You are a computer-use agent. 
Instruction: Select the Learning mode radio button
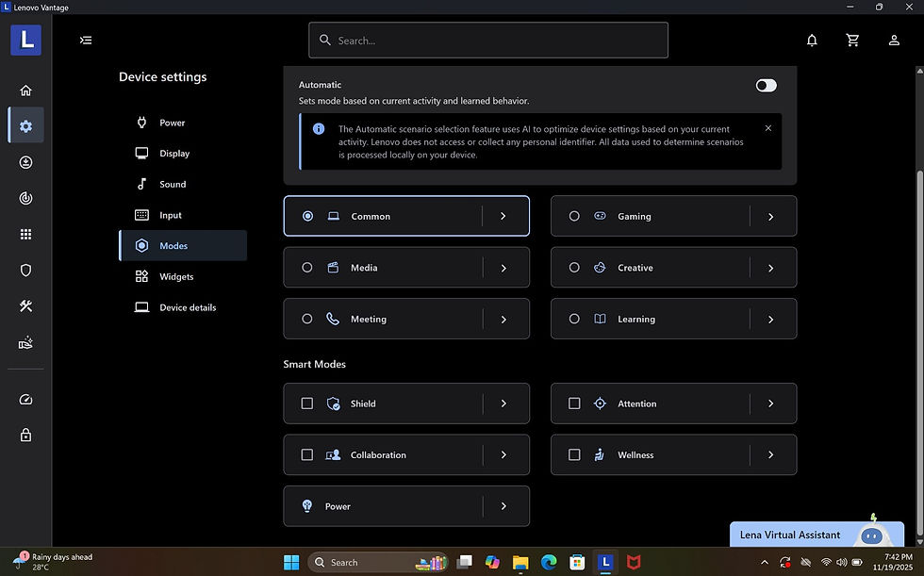click(x=574, y=319)
